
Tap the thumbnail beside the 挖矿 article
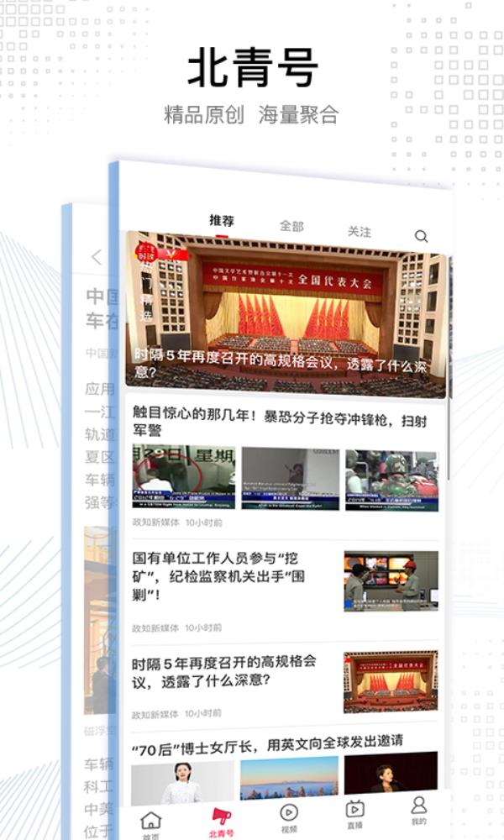(391, 580)
